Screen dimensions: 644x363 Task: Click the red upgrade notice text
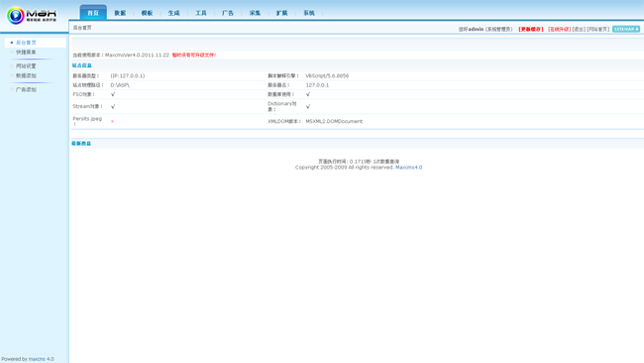194,56
